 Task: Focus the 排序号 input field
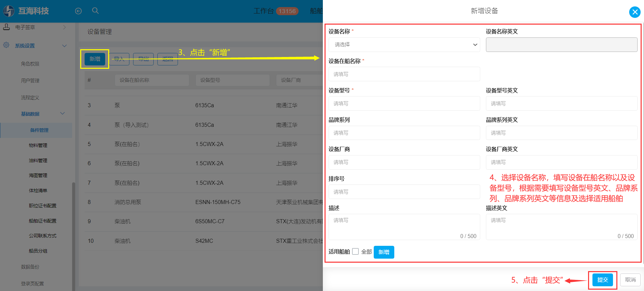click(404, 192)
